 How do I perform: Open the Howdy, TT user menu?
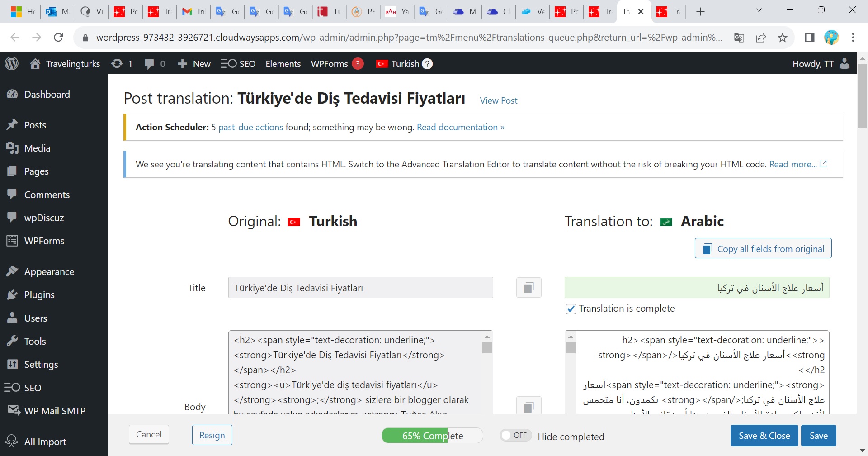coord(821,64)
